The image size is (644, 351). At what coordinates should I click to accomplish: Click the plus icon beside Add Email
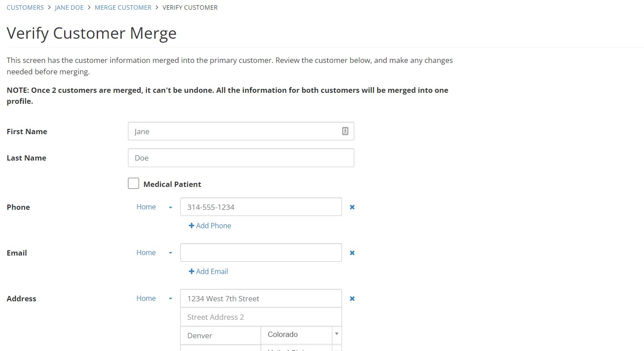191,271
